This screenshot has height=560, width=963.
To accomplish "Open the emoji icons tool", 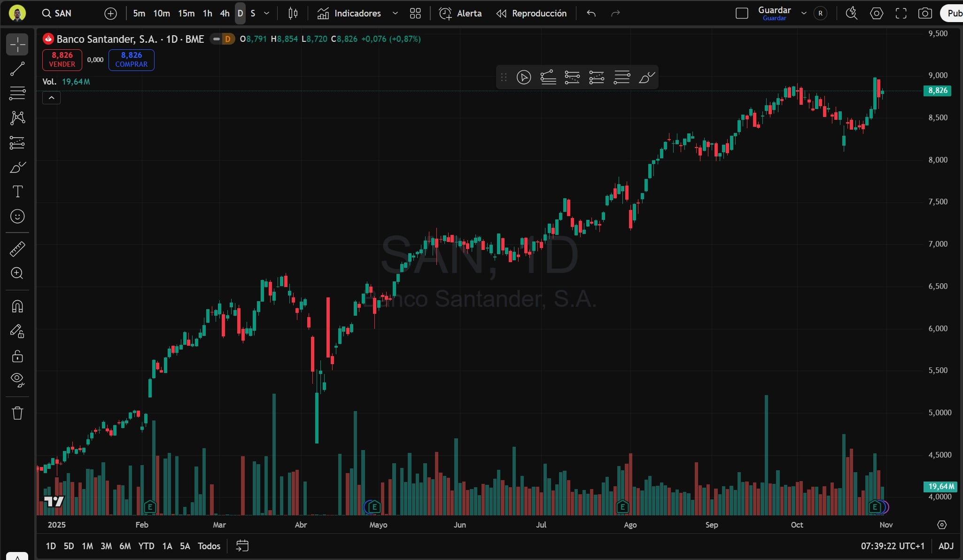I will 17,216.
